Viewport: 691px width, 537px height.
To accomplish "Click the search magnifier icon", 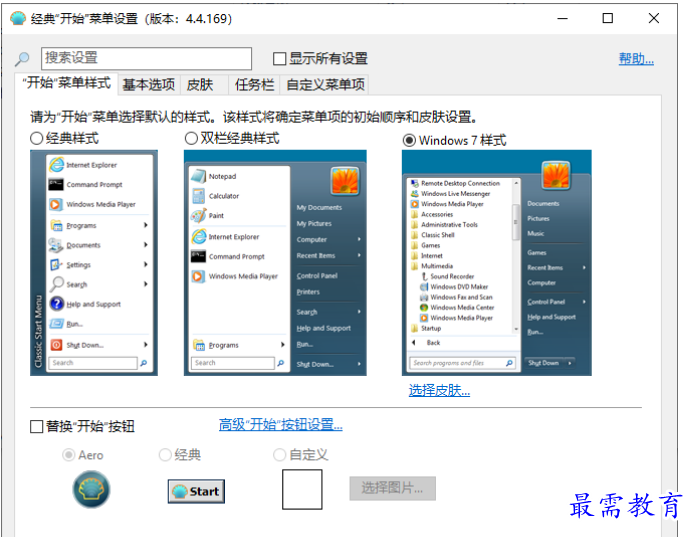I will coord(22,58).
